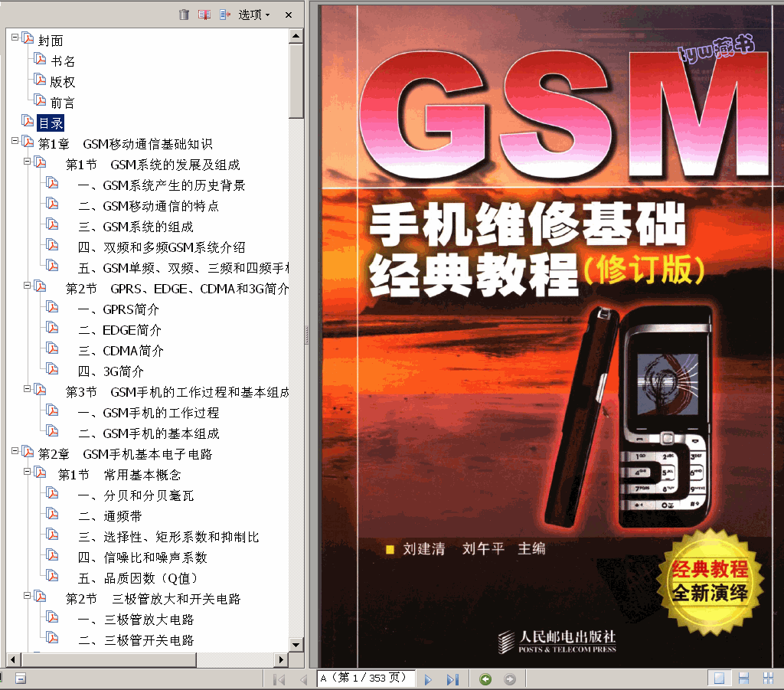Collapse the 第2章 GSM手机基本电子电路 node
Viewport: 784px width, 690px height.
tap(15, 451)
